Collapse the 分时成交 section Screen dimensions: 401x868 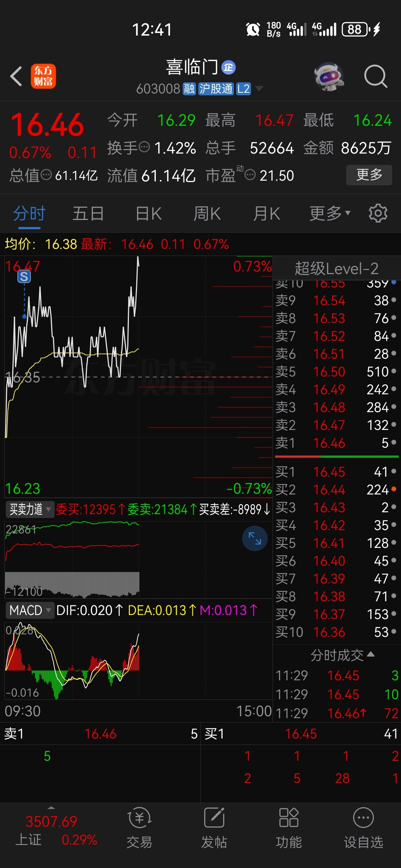(342, 655)
